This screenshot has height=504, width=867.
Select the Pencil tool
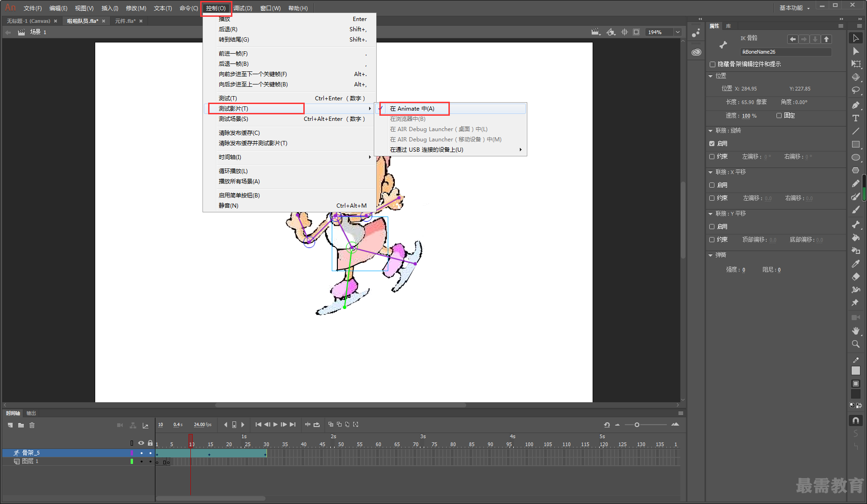pyautogui.click(x=855, y=183)
